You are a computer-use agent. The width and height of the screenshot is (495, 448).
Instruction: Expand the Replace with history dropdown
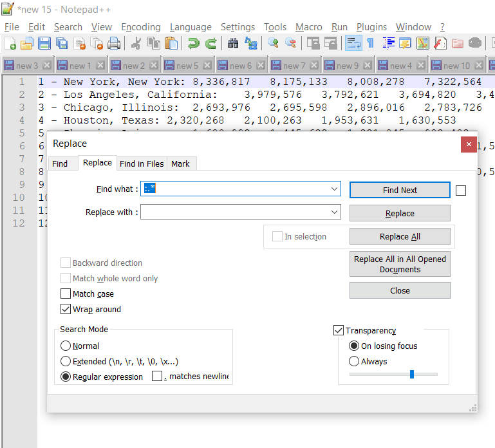point(334,212)
